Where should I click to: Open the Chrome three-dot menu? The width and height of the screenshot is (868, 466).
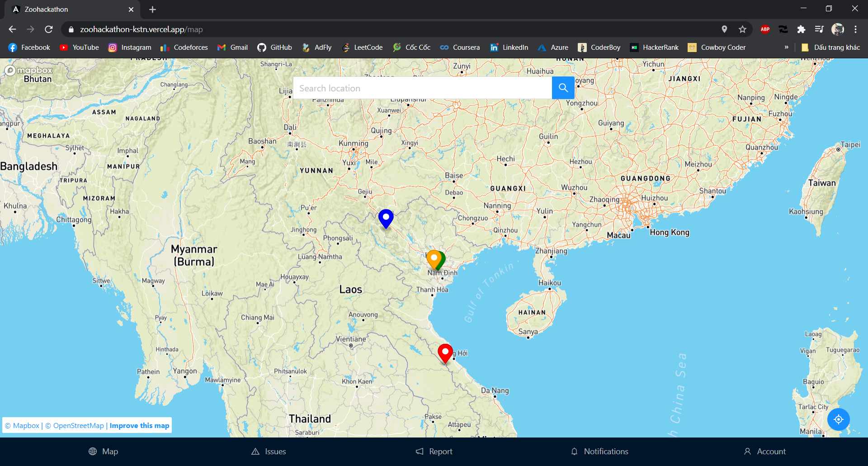coord(855,29)
